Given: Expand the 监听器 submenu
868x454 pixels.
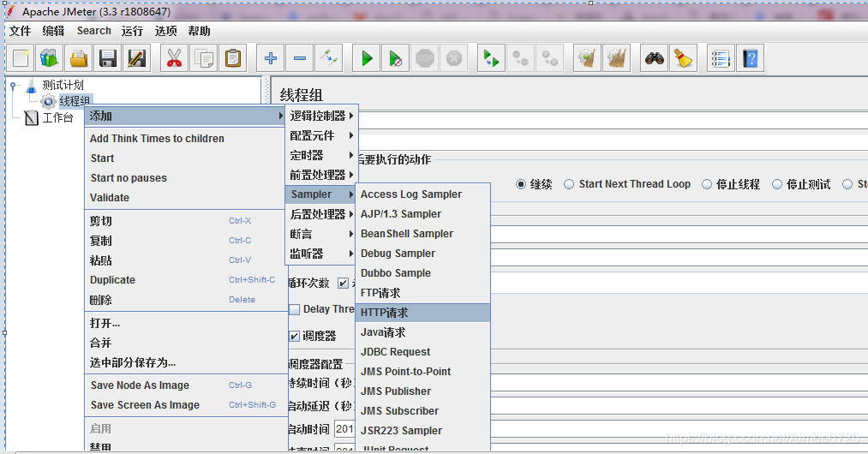Looking at the screenshot, I should point(321,254).
